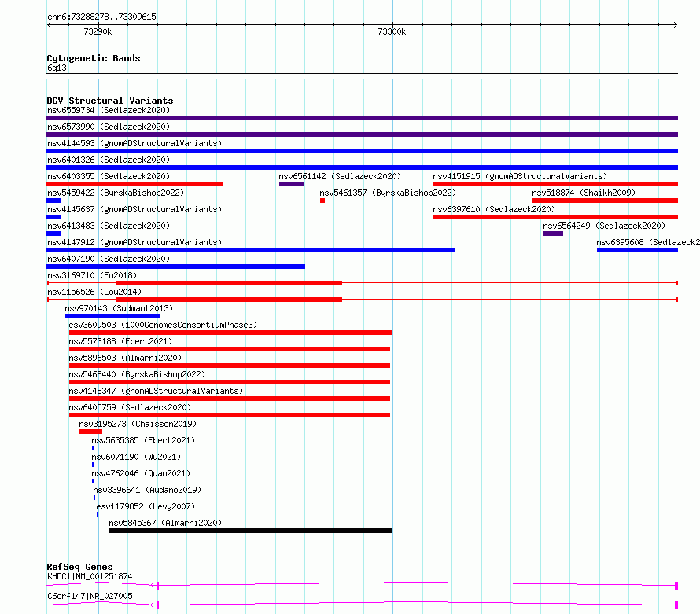Click the nsv6407190 (Sedlazeck2020) label
This screenshot has width=700, height=614.
[x=109, y=259]
